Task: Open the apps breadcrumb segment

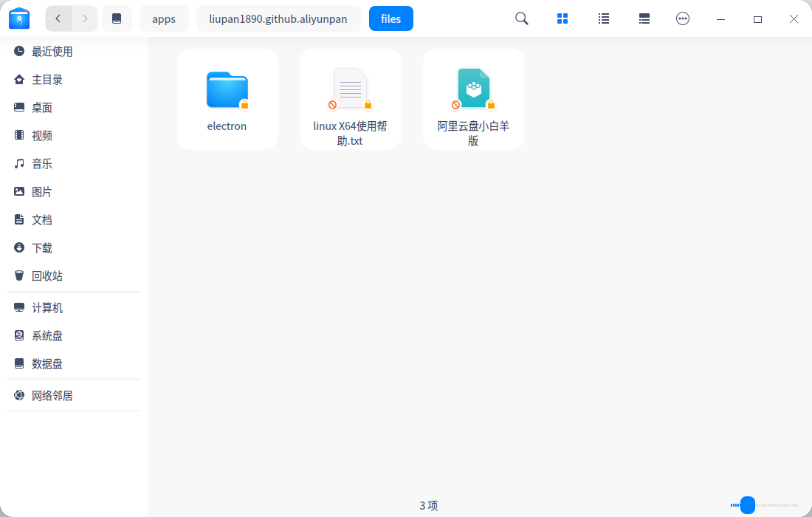Action: (x=164, y=18)
